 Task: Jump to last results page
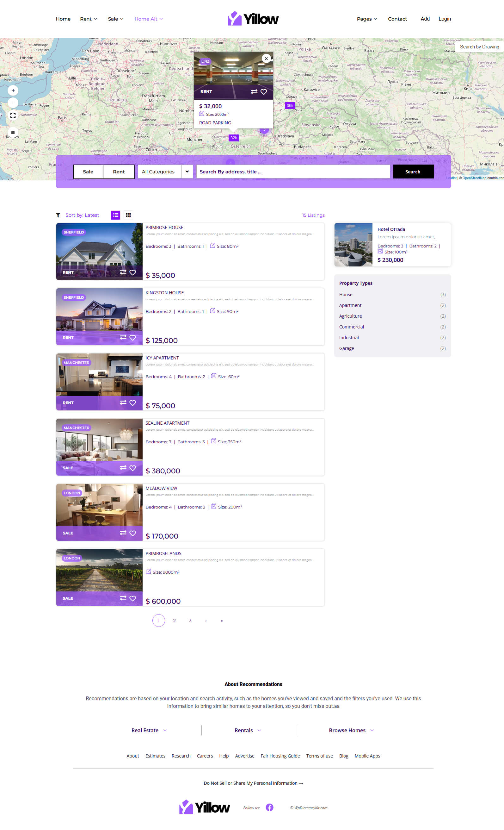pyautogui.click(x=222, y=621)
